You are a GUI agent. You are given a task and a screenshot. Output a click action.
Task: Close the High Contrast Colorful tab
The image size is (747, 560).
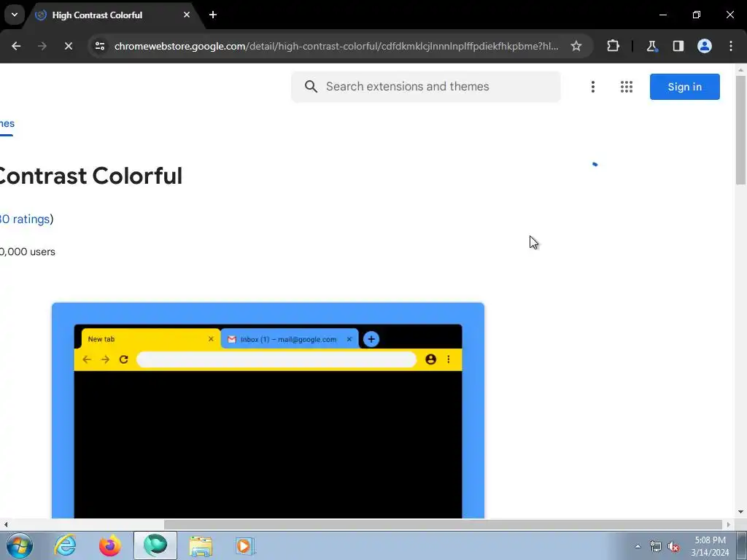pos(187,15)
